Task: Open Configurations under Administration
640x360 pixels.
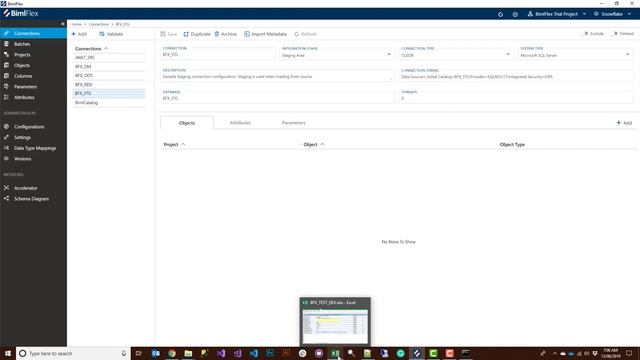Action: [29, 127]
